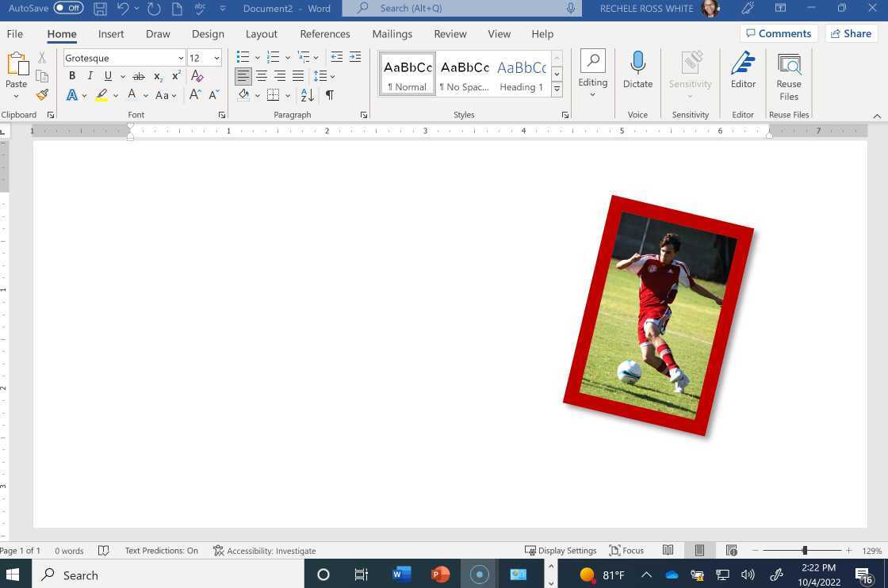
Task: Expand the Styles gallery
Action: (x=557, y=89)
